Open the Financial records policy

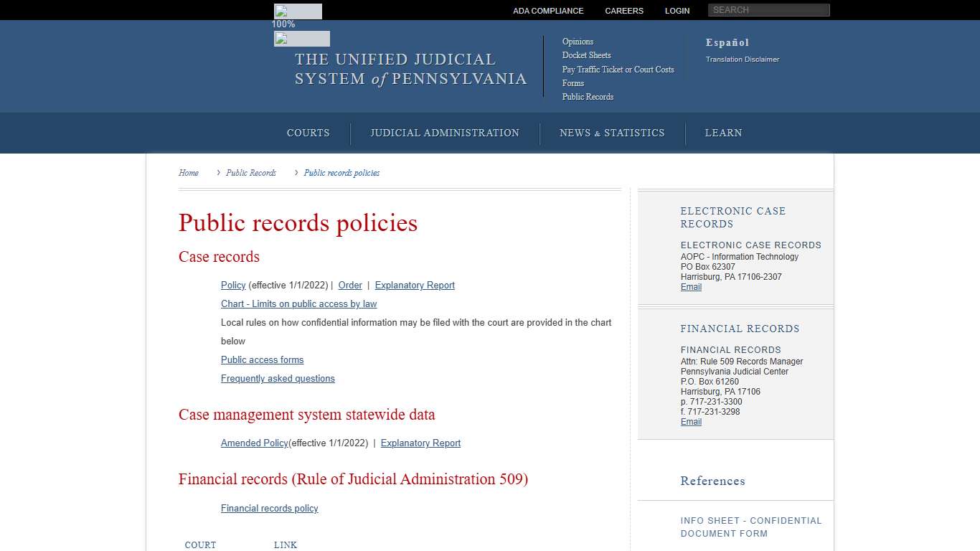[x=269, y=508]
